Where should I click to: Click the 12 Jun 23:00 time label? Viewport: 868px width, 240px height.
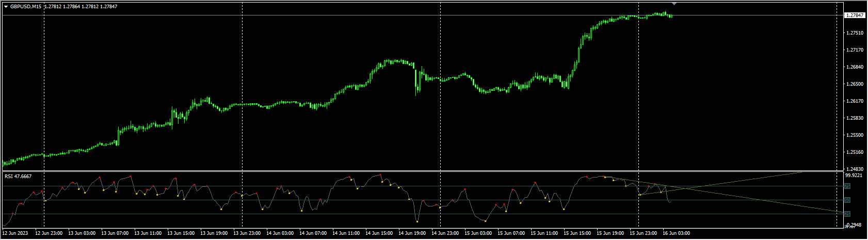(x=49, y=234)
